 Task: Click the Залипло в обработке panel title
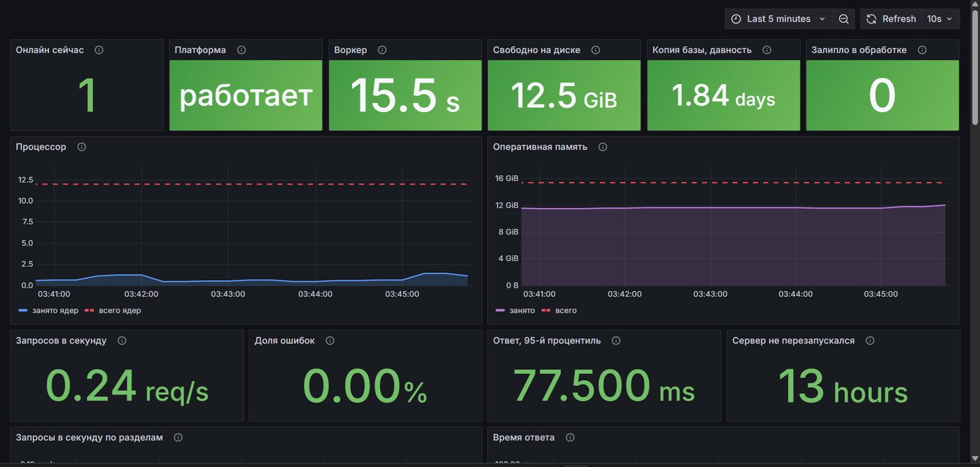coord(859,50)
